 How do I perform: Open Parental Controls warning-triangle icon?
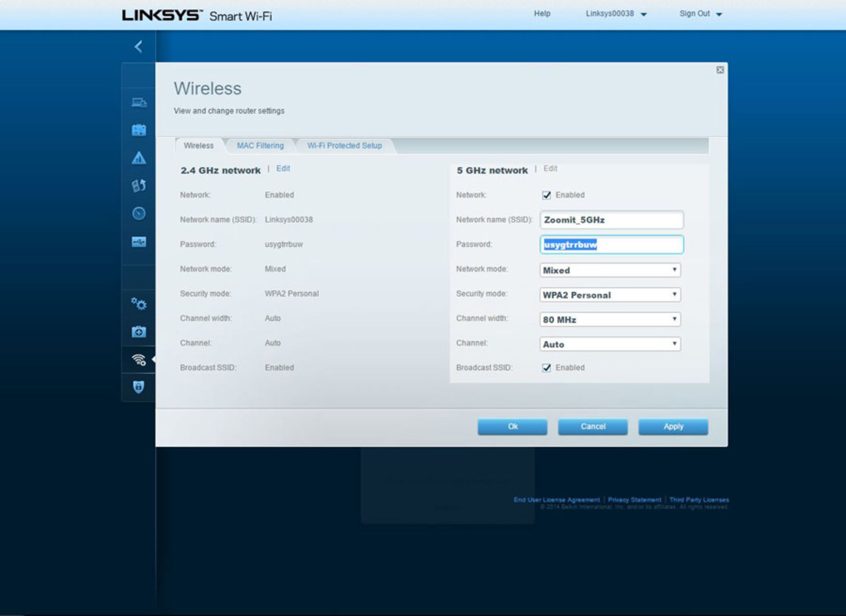139,158
